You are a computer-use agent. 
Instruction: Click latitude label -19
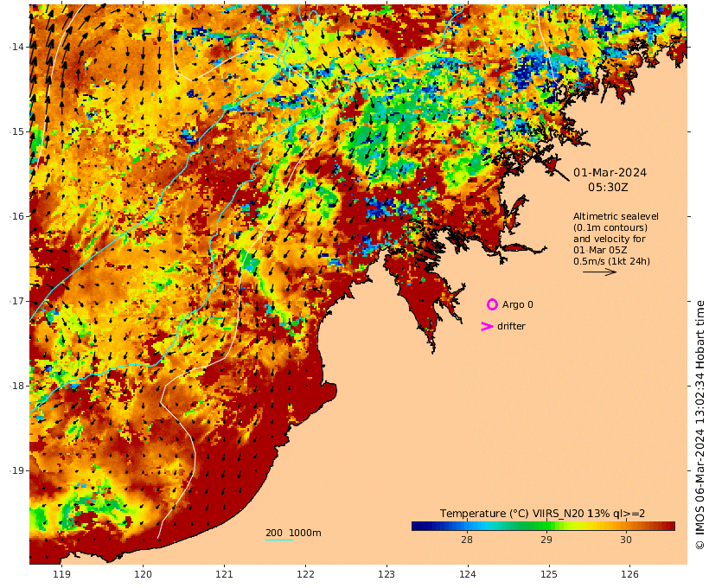18,471
